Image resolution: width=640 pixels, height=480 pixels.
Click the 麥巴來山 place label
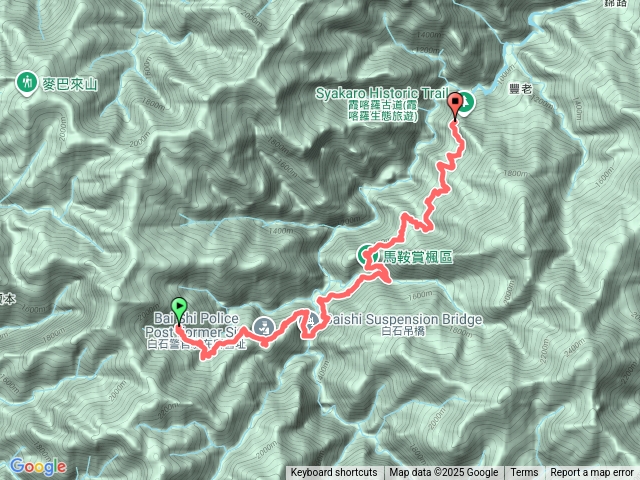pos(70,84)
